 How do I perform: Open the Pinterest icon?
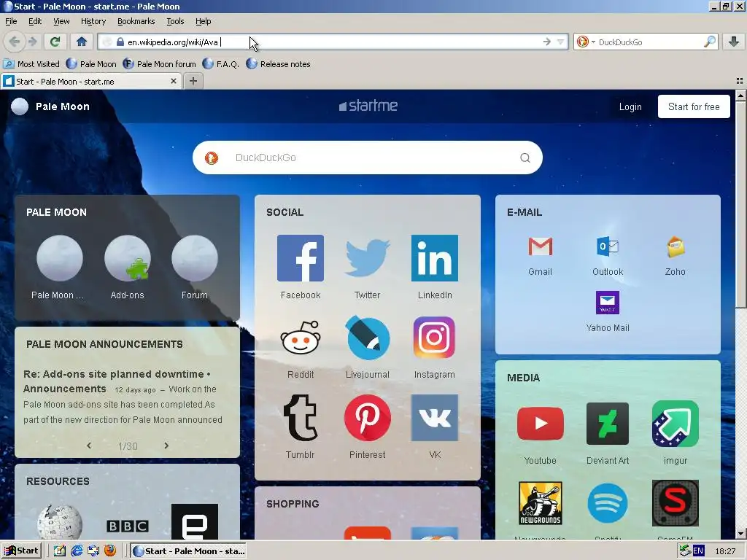coord(368,418)
